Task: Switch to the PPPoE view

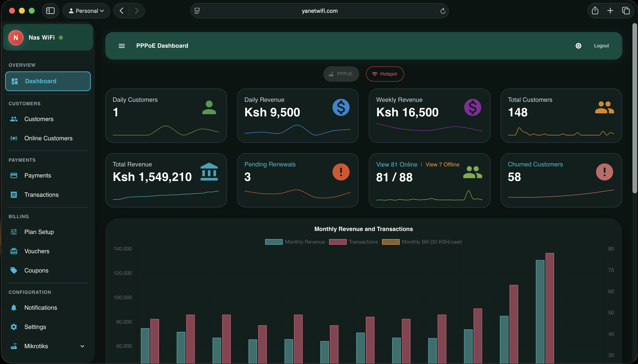Action: (x=341, y=74)
